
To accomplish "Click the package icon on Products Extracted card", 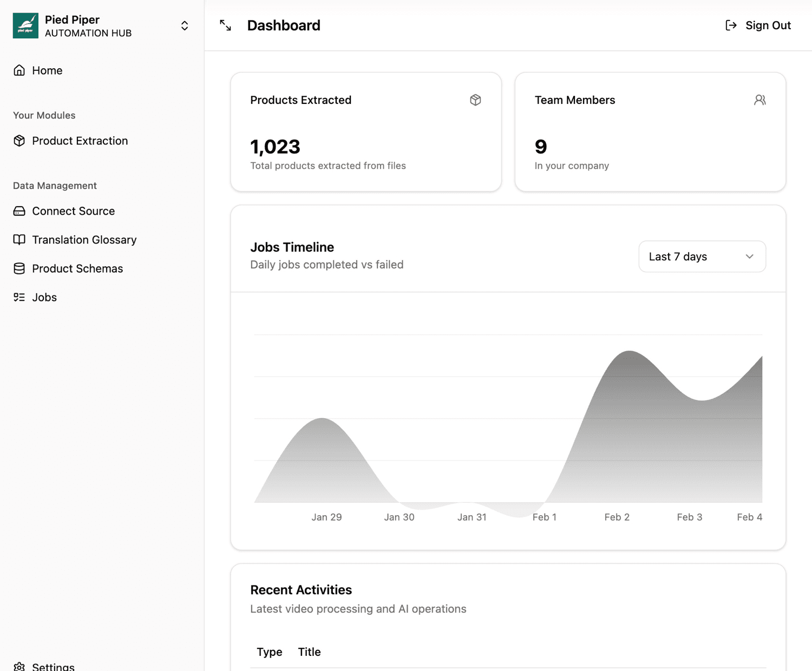I will click(x=475, y=100).
